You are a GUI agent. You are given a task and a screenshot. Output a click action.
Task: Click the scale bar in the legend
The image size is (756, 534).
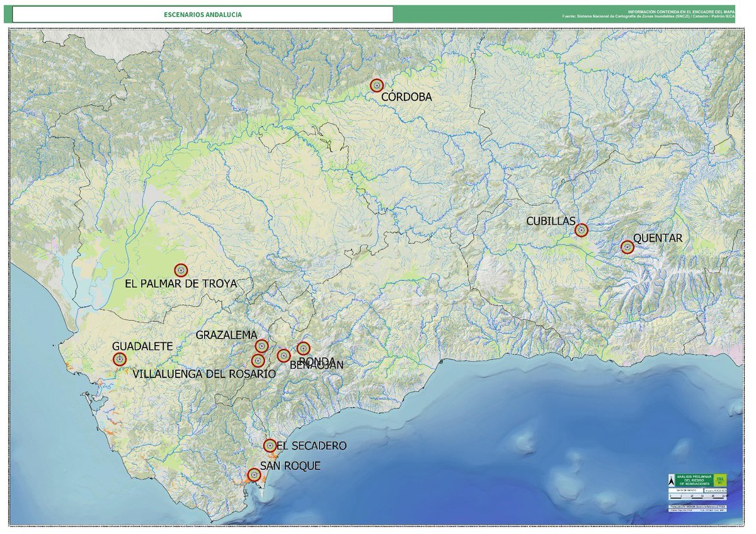pyautogui.click(x=698, y=497)
